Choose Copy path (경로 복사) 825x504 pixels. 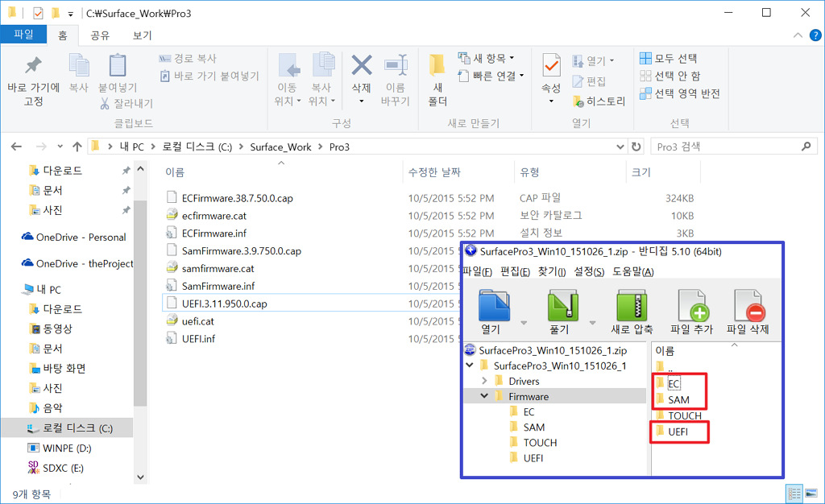pyautogui.click(x=188, y=58)
